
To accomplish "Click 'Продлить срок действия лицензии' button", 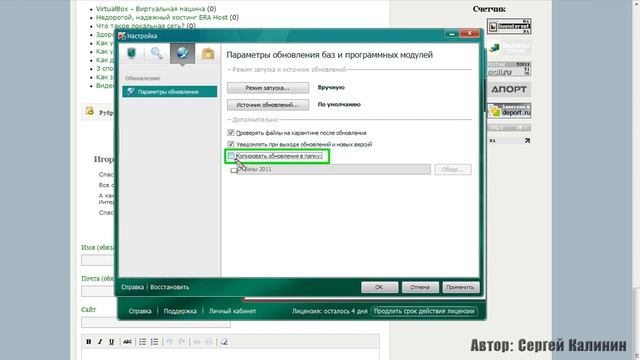I will (x=424, y=311).
